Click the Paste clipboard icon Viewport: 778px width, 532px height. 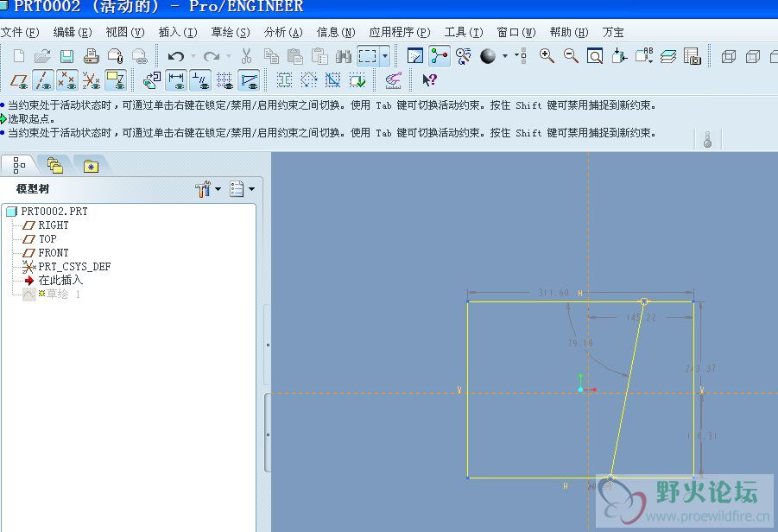pyautogui.click(x=295, y=55)
